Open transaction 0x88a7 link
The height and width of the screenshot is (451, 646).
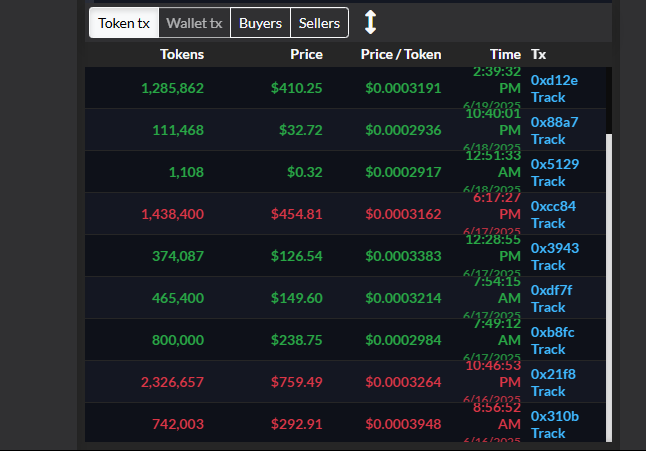click(554, 122)
